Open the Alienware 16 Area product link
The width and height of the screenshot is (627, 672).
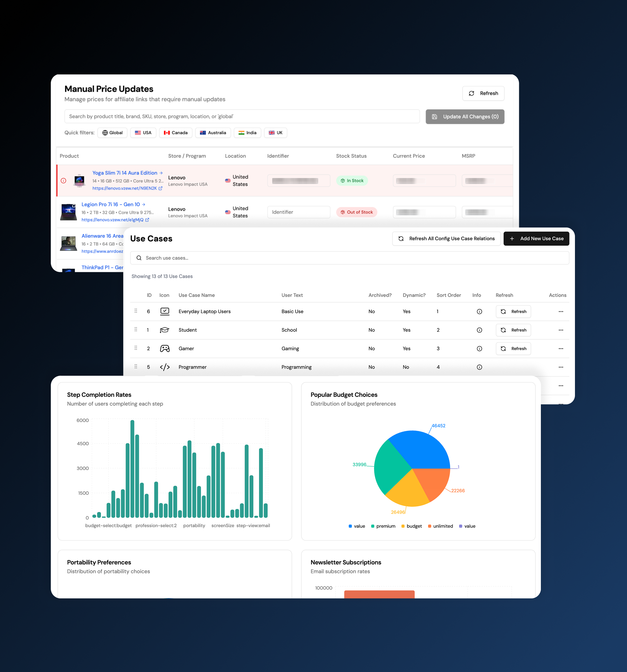point(102,236)
